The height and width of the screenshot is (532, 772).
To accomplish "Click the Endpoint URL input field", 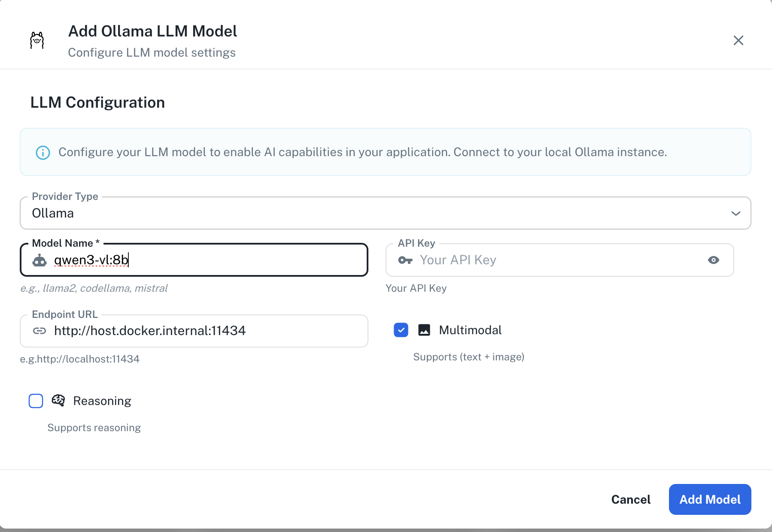I will pyautogui.click(x=193, y=331).
